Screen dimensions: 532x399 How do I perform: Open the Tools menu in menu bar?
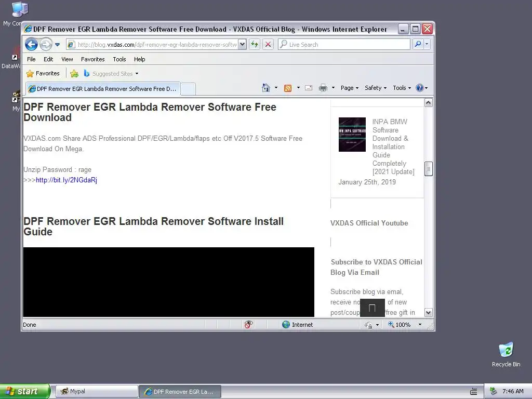tap(119, 59)
